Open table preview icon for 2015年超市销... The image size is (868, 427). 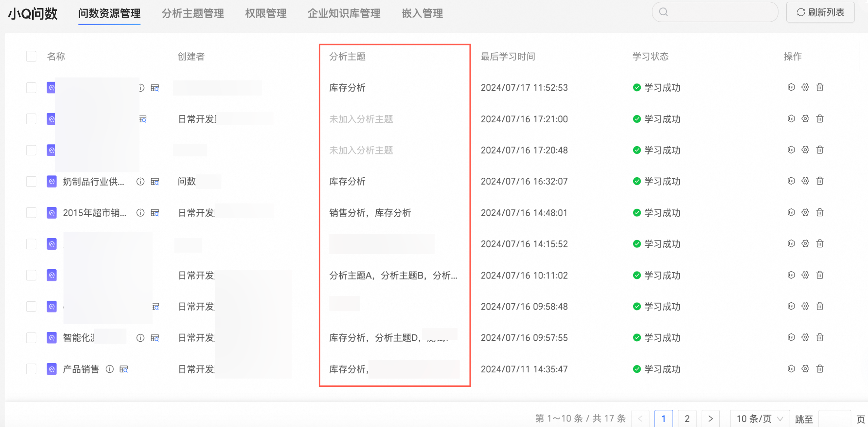155,213
